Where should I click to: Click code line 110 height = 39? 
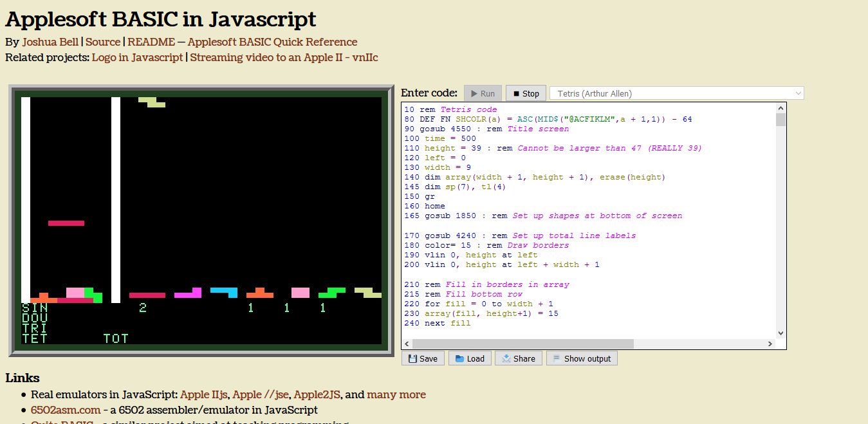(x=553, y=148)
